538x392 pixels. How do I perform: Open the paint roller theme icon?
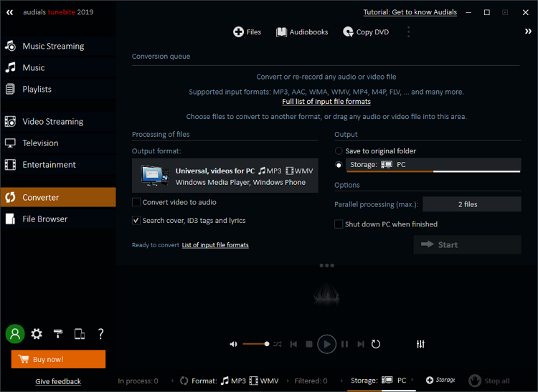coord(58,334)
